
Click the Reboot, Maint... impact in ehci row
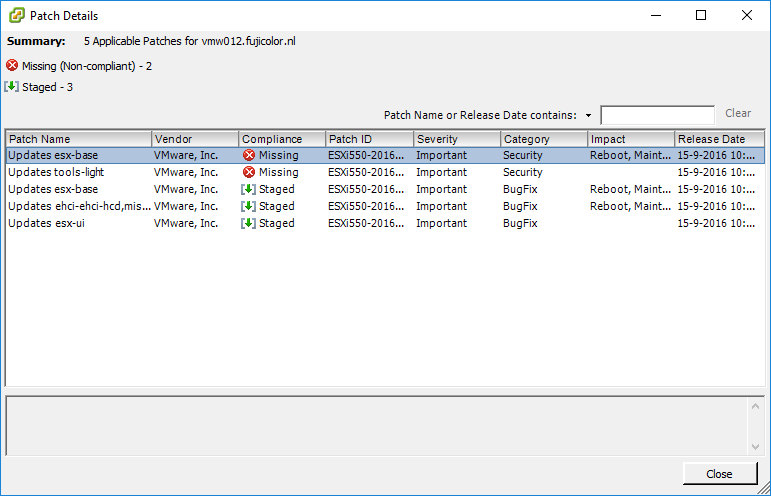point(630,206)
